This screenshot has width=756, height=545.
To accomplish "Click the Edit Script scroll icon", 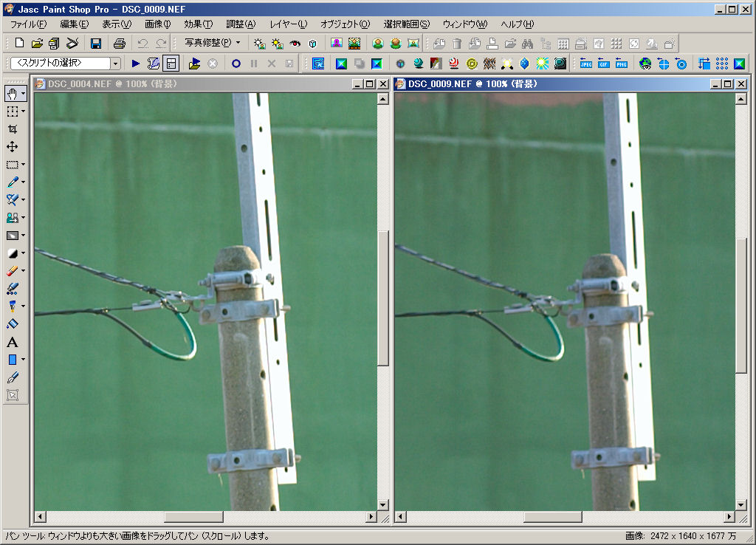I will pyautogui.click(x=154, y=64).
